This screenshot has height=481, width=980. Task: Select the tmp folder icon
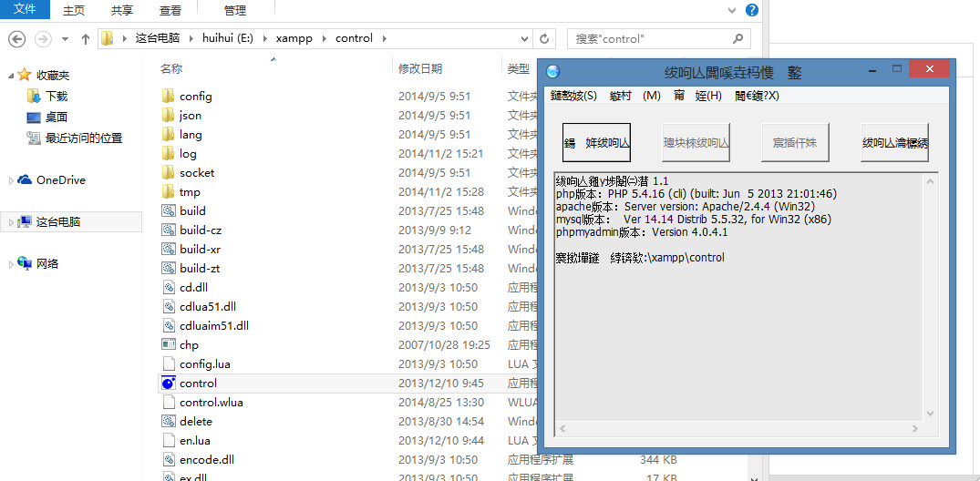coord(168,192)
